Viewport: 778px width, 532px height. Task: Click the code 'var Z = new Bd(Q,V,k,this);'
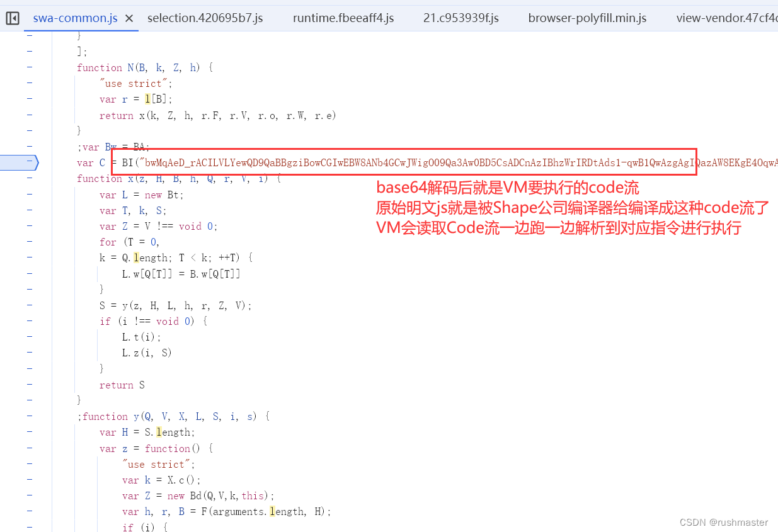198,495
